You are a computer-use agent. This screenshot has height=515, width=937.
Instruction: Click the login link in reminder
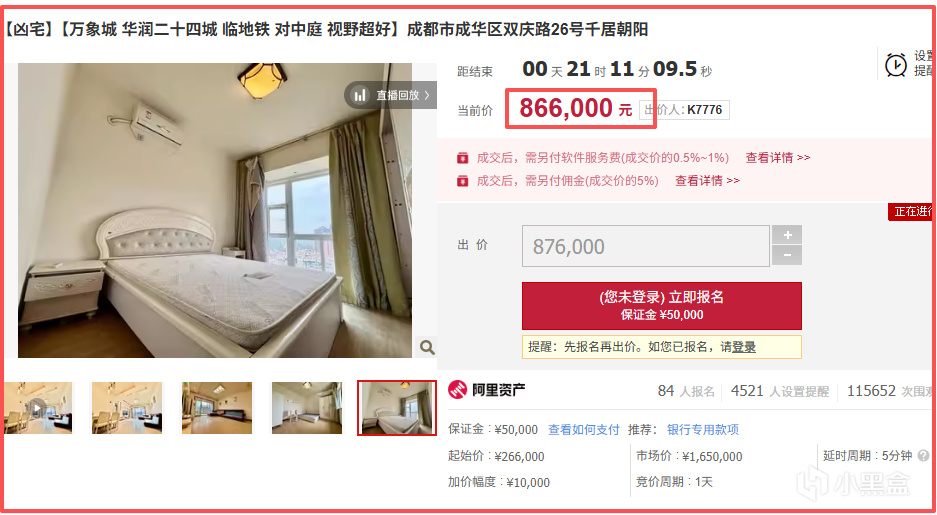744,347
